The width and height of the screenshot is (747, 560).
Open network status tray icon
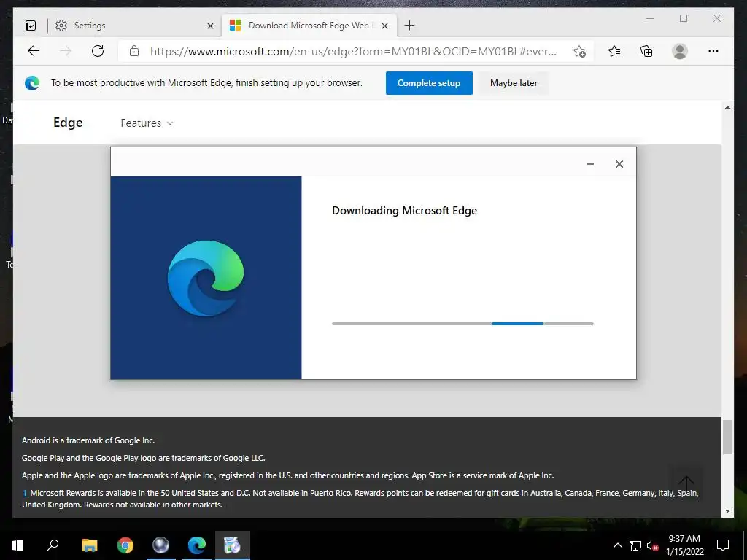tap(635, 545)
